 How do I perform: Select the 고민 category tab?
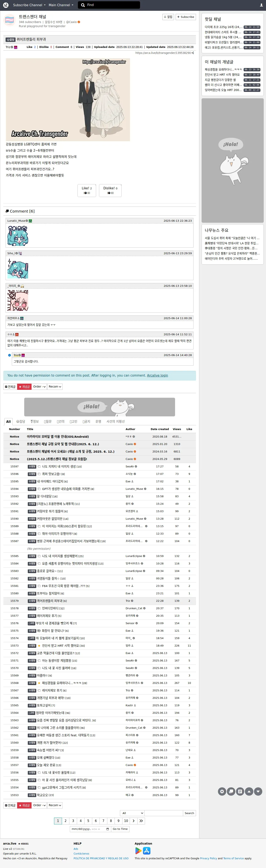[73, 422]
